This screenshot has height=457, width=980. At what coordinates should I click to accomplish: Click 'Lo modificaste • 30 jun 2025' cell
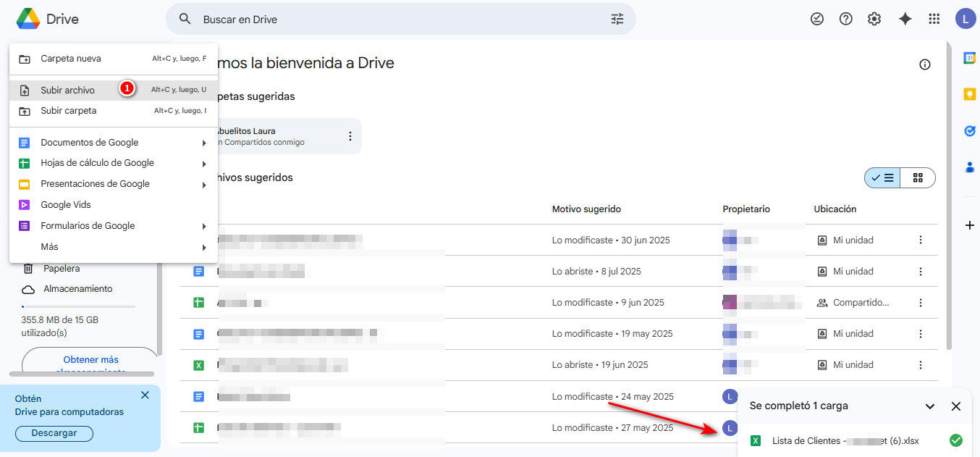point(611,240)
